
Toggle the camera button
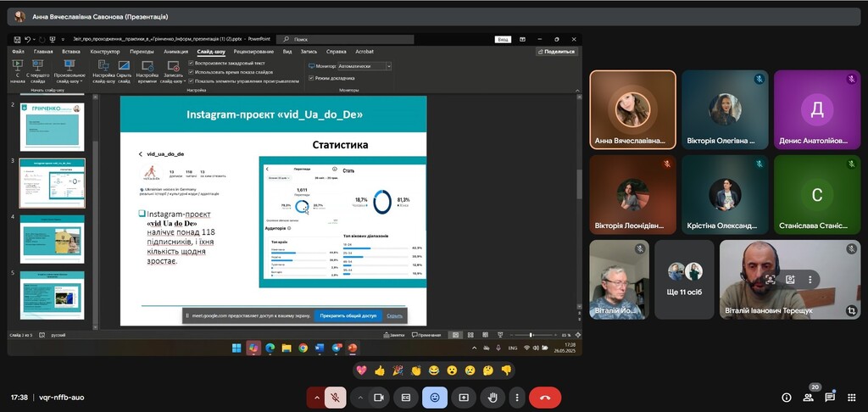coord(379,397)
